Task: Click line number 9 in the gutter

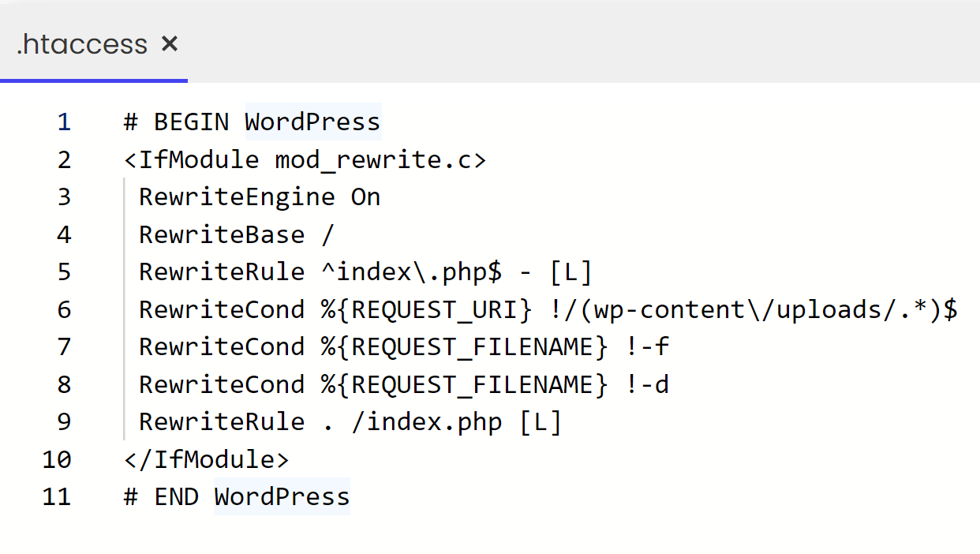Action: coord(63,422)
